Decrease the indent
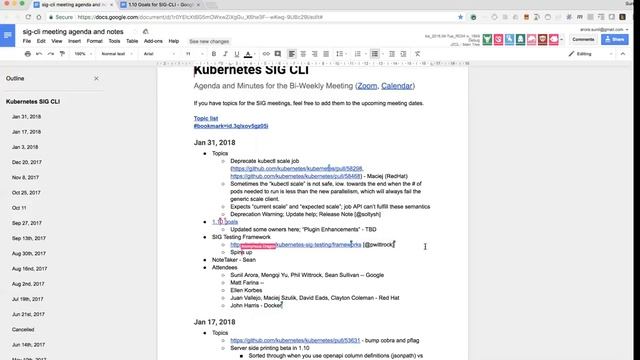The image size is (640, 360). pos(392,54)
